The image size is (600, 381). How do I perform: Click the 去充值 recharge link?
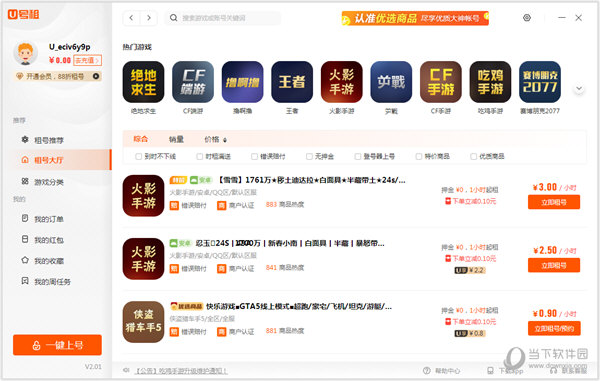coord(87,60)
